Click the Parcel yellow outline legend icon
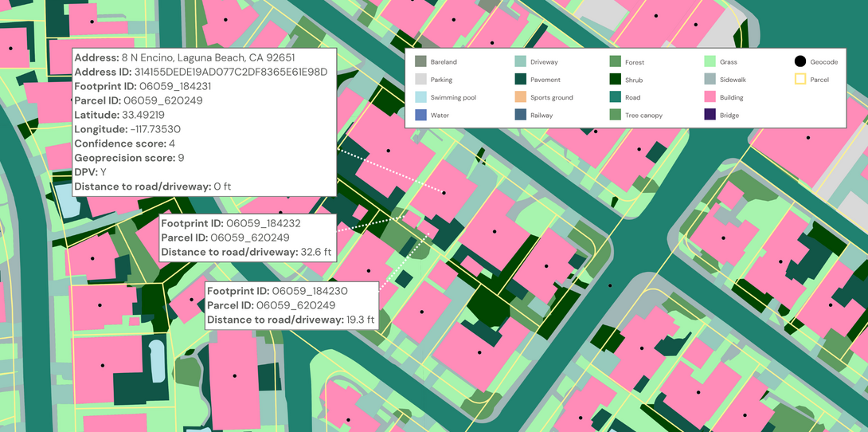Viewport: 868px width, 432px height. tap(800, 80)
